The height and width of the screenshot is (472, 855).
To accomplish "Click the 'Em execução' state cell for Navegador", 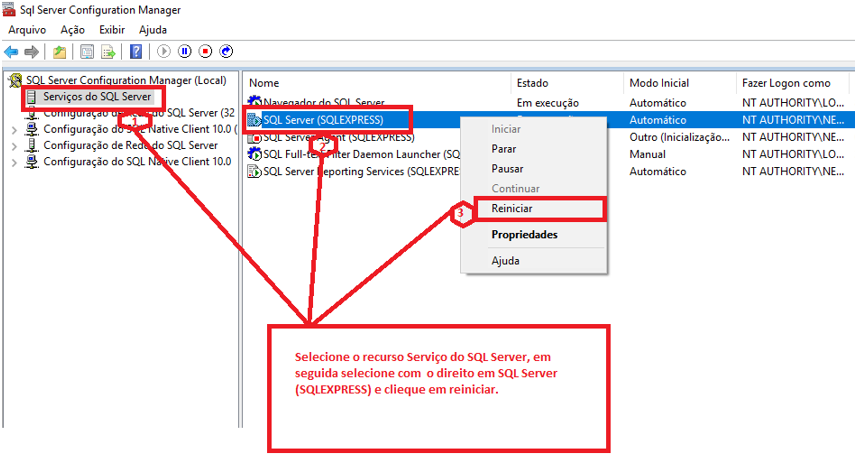I will pyautogui.click(x=547, y=103).
